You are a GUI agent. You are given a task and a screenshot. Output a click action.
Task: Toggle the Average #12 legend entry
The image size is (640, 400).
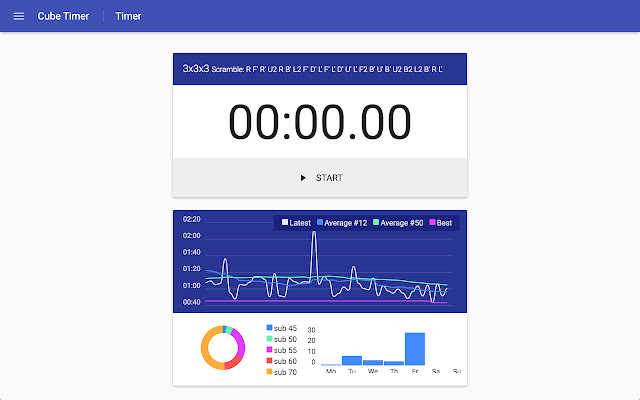coord(342,223)
